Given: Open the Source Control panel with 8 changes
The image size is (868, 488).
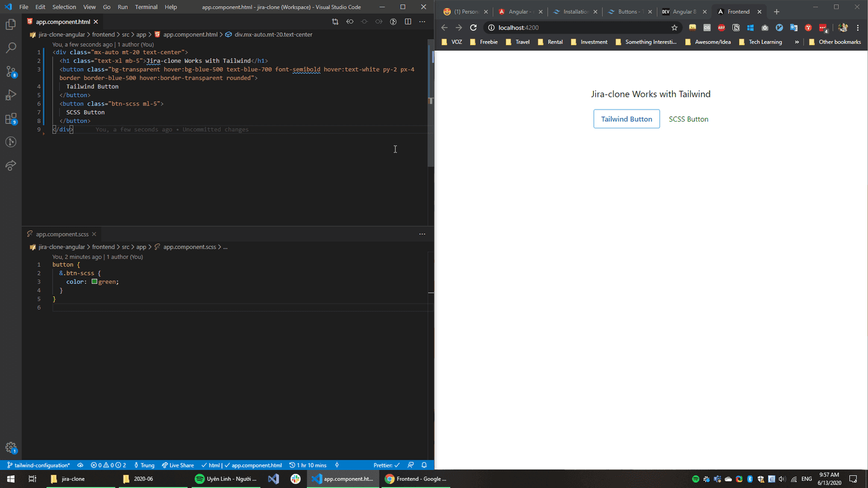Looking at the screenshot, I should coord(10,72).
